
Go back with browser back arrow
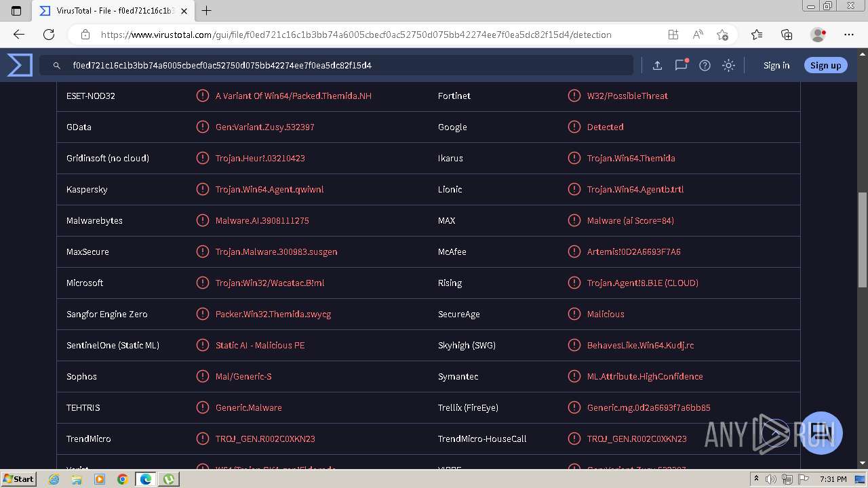pos(19,35)
